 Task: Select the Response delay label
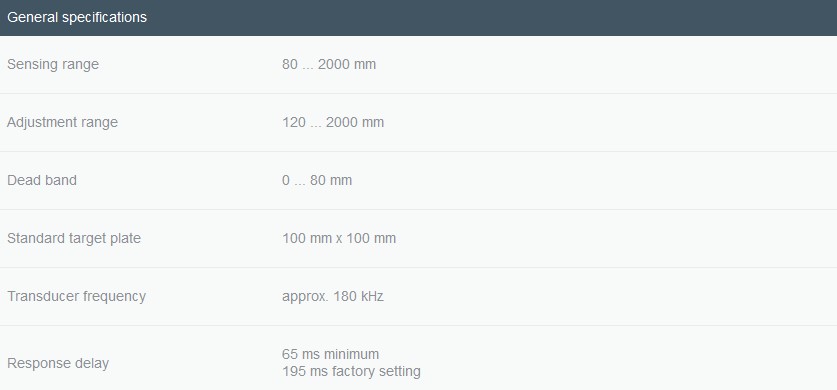click(x=58, y=363)
